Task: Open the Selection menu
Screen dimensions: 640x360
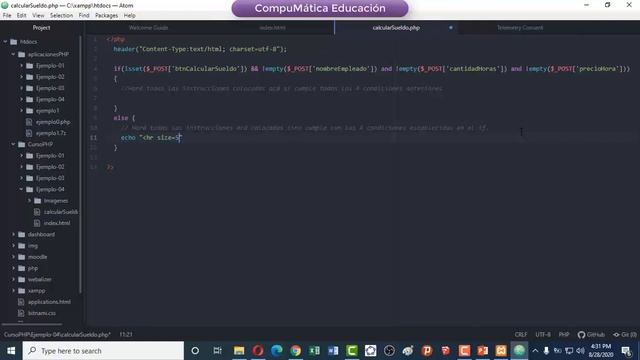Action: (61, 16)
